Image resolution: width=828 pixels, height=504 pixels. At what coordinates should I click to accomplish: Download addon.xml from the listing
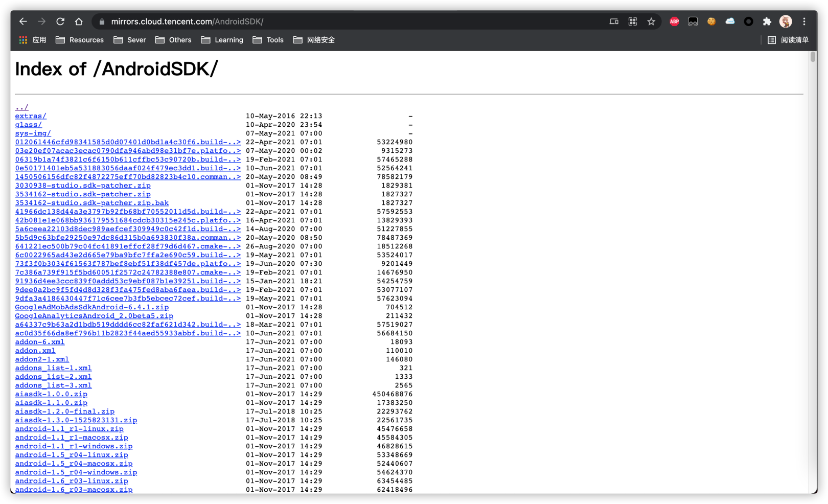coord(35,351)
